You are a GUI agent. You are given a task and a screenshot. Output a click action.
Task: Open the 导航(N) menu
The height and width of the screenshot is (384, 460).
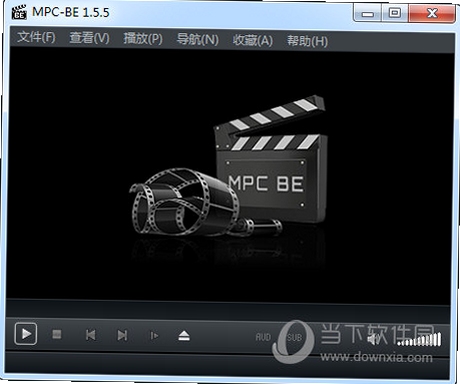coord(197,40)
